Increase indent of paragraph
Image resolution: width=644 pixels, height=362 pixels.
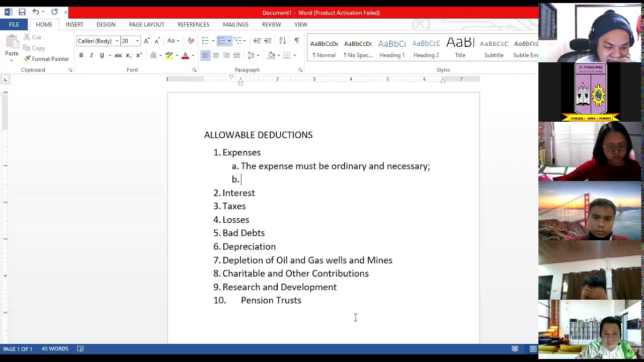point(268,41)
